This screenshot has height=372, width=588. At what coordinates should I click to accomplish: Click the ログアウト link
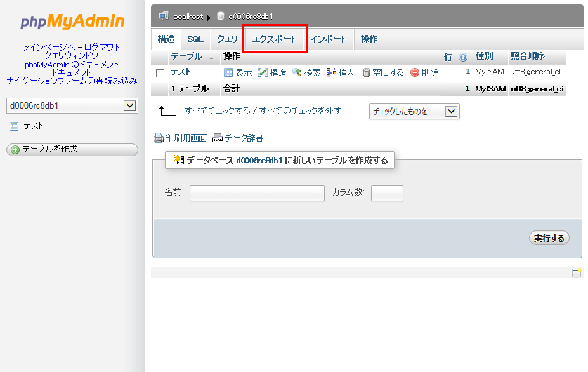coord(102,47)
